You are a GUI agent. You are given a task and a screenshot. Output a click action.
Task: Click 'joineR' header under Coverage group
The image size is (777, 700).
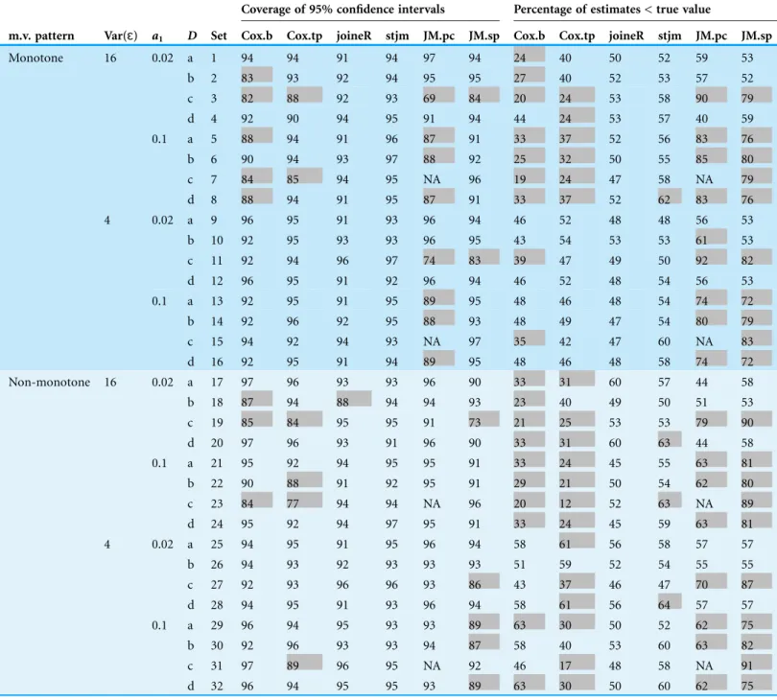(354, 36)
